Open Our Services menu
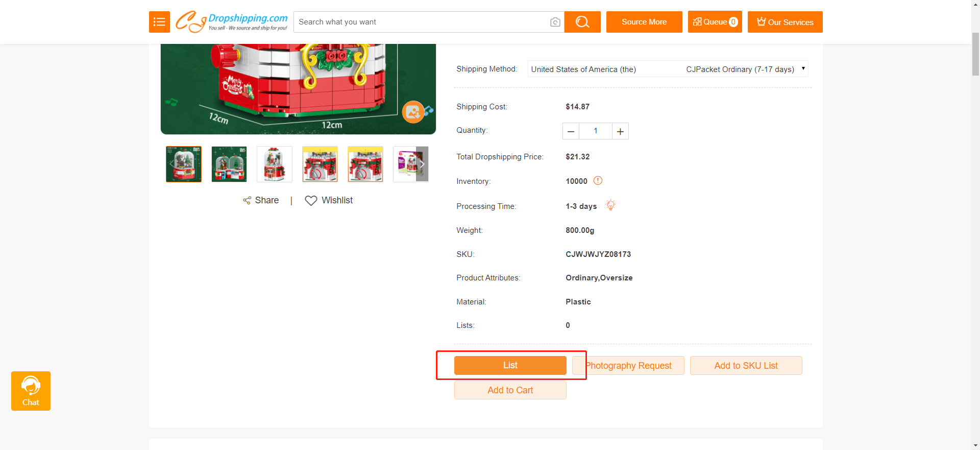This screenshot has width=980, height=450. 785,22
